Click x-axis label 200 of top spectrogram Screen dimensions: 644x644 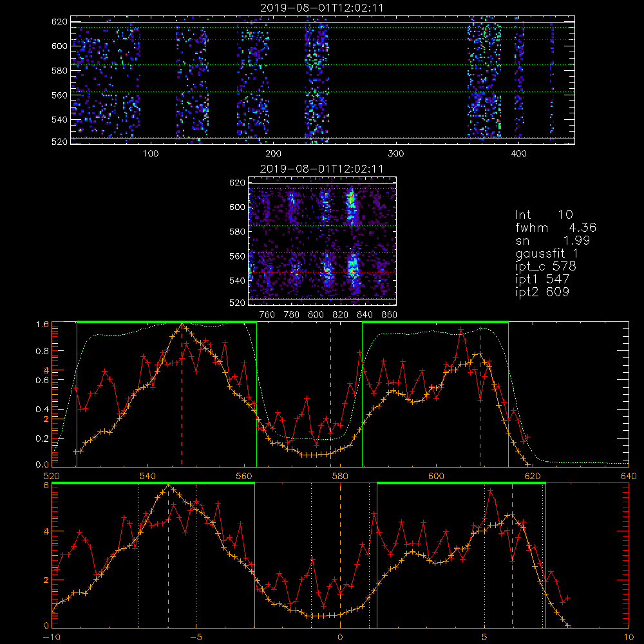pos(273,154)
